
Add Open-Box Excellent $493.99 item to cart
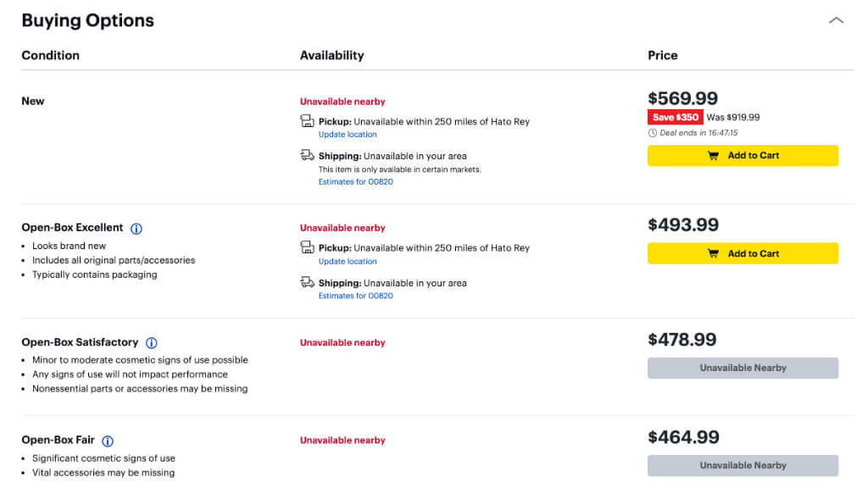click(x=743, y=253)
